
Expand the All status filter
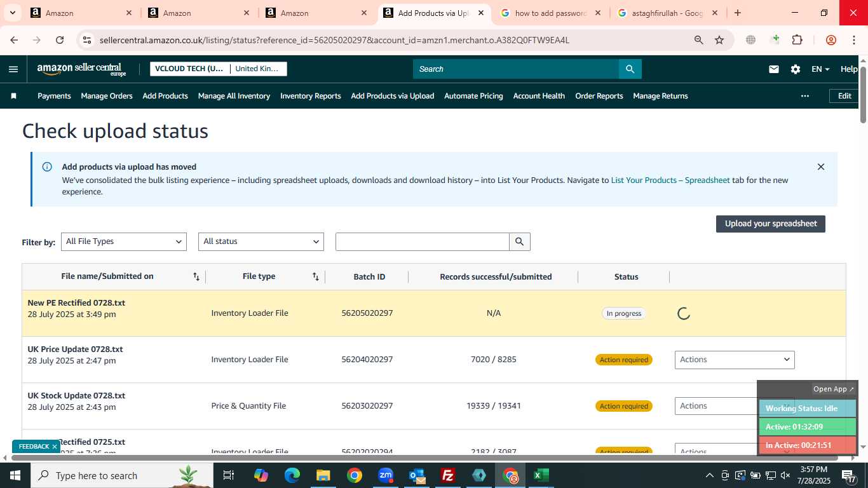point(261,241)
